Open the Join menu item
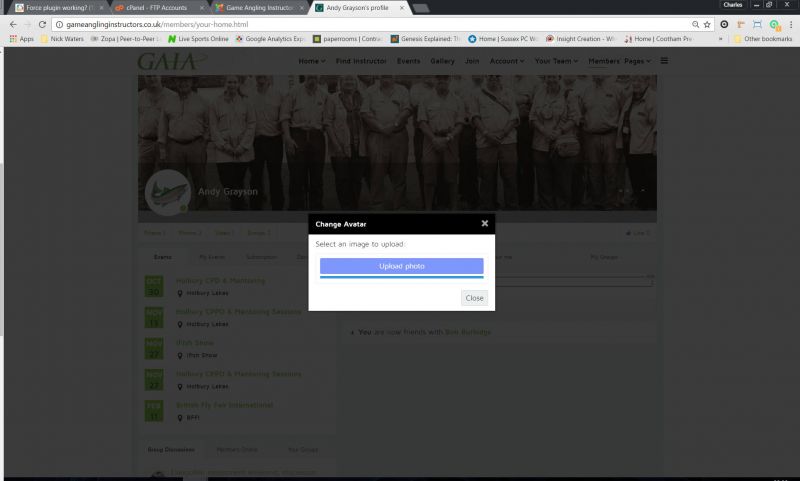Image resolution: width=800 pixels, height=481 pixels. pos(472,61)
